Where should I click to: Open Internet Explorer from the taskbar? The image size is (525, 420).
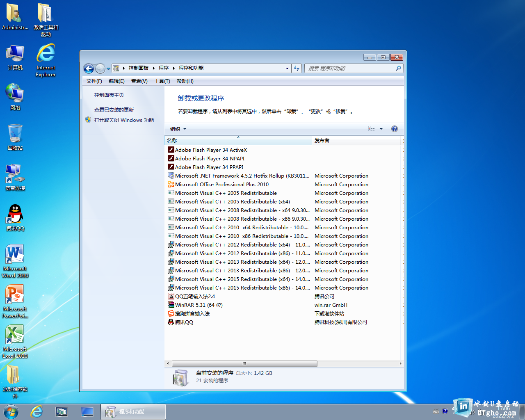coord(37,411)
